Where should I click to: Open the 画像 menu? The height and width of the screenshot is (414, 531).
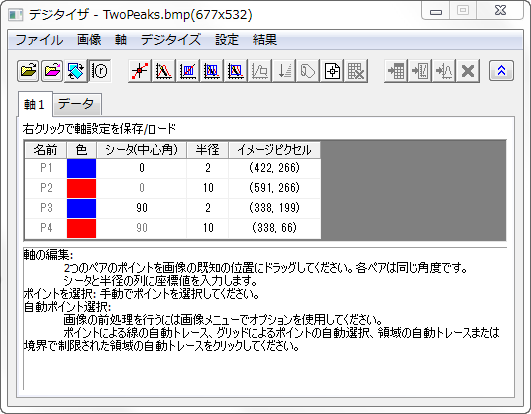pos(89,40)
